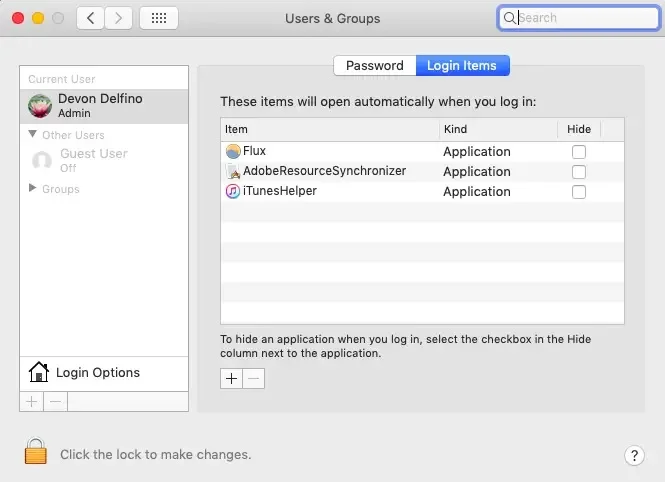Go back with the left arrow

90,18
